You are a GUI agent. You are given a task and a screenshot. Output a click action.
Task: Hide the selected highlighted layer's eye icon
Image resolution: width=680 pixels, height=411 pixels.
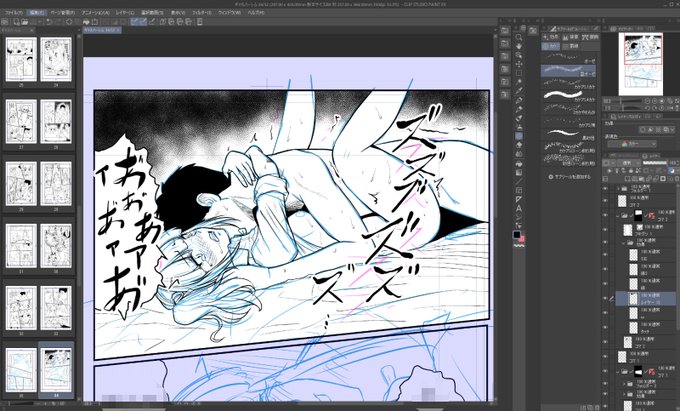point(605,298)
